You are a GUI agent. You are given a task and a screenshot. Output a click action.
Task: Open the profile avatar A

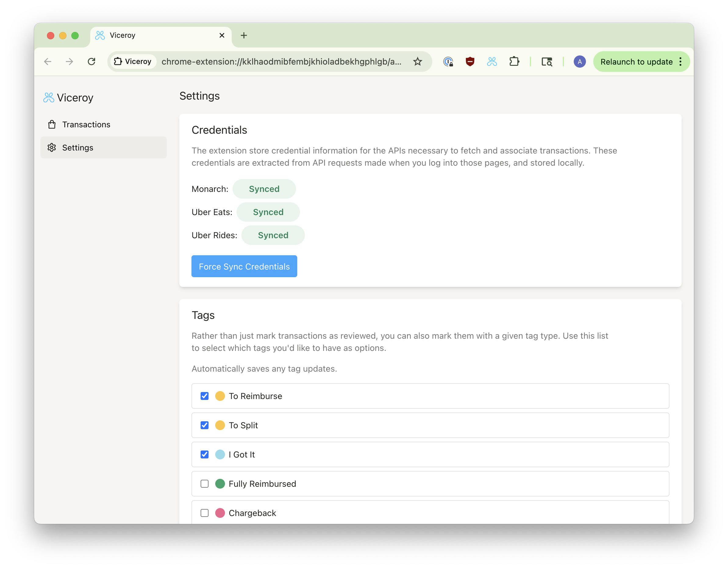point(579,62)
